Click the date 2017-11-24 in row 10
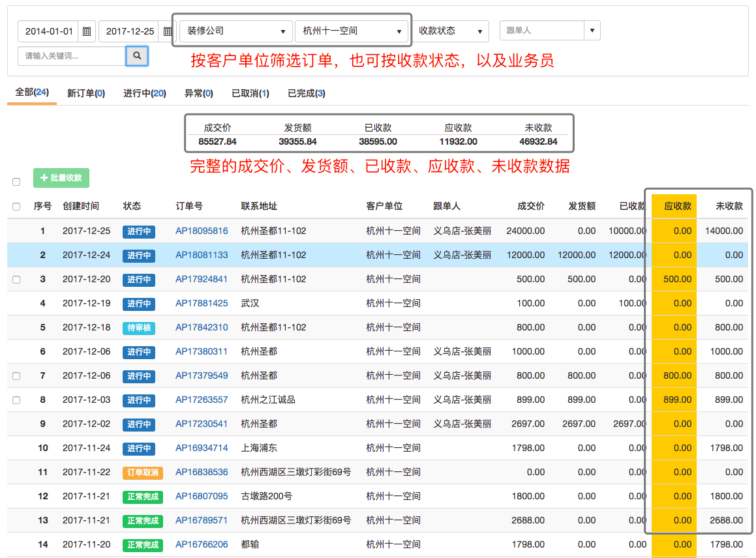This screenshot has height=558, width=756. coord(86,448)
